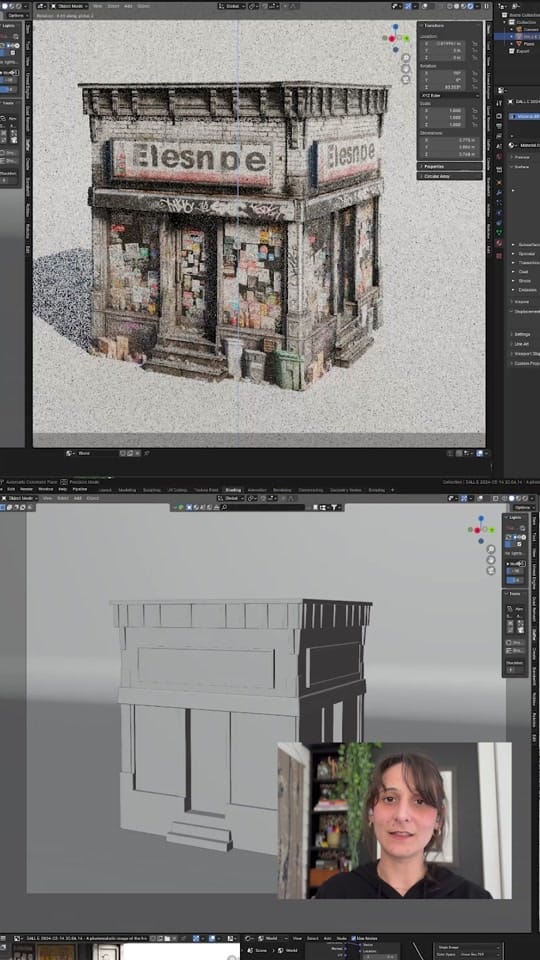
Task: Switch top viewport to wireframe shading
Action: click(x=449, y=6)
